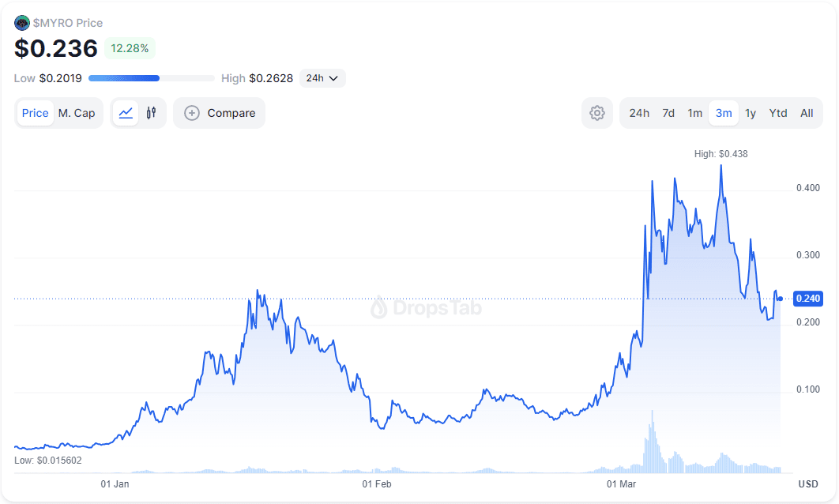Click the current price dot on chart
The width and height of the screenshot is (839, 504).
[780, 299]
